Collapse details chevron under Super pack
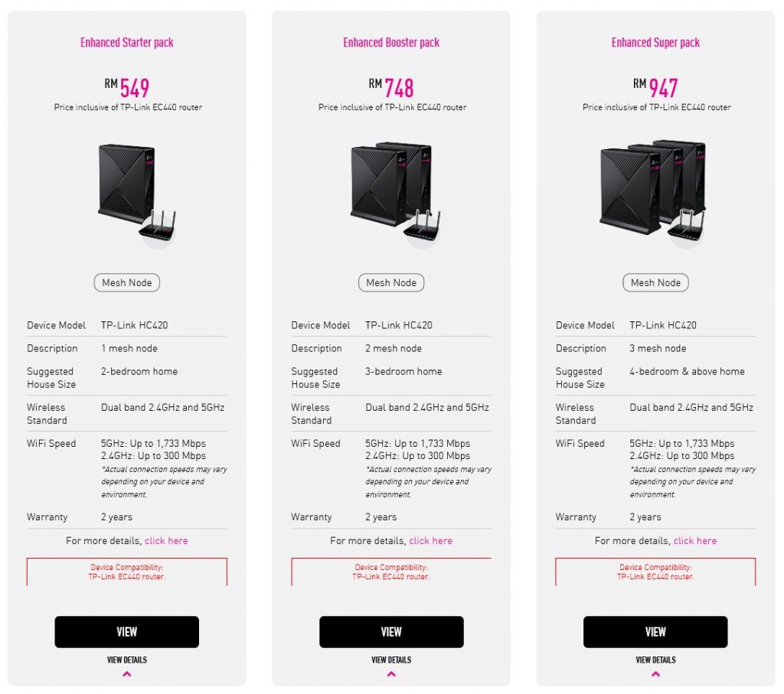The height and width of the screenshot is (694, 784). 655,674
